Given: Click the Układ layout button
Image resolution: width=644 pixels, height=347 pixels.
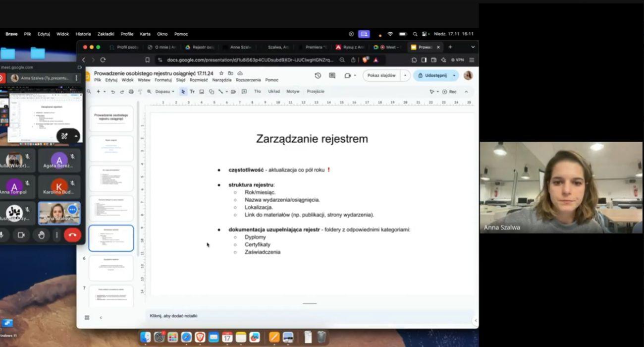Looking at the screenshot, I should [x=274, y=92].
